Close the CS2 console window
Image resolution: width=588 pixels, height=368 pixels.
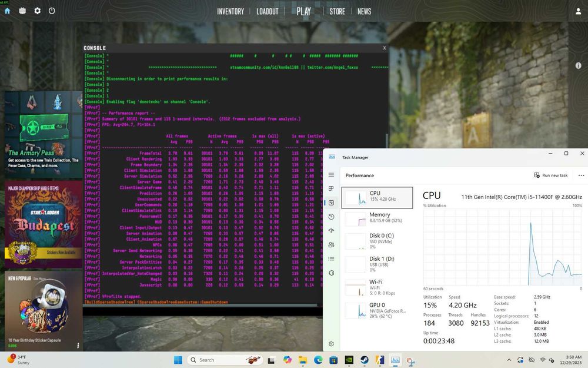point(385,48)
